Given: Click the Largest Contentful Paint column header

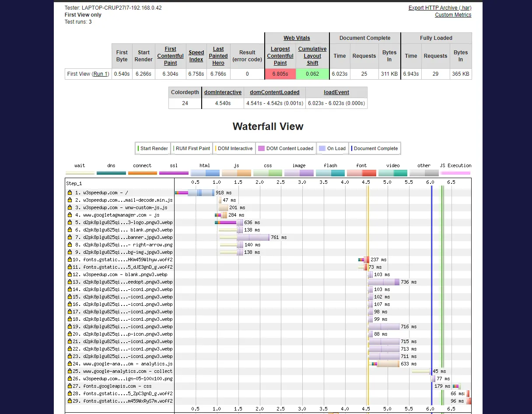Looking at the screenshot, I should 280,56.
